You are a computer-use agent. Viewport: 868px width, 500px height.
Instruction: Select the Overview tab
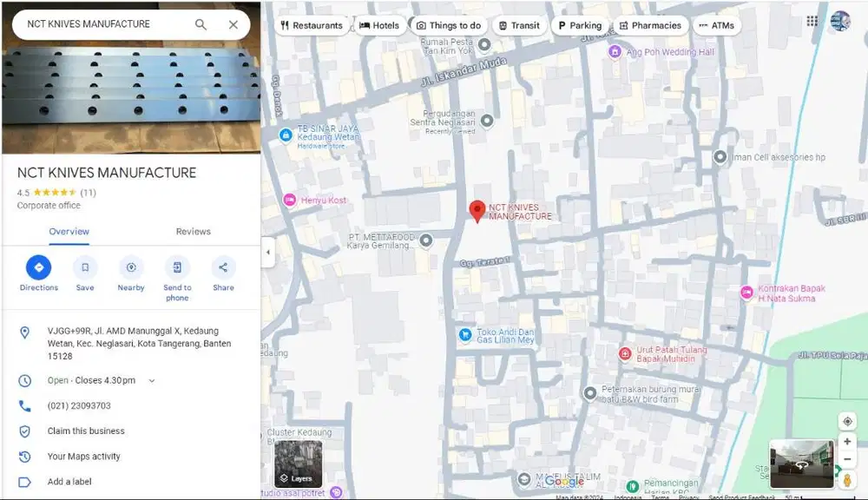point(69,232)
